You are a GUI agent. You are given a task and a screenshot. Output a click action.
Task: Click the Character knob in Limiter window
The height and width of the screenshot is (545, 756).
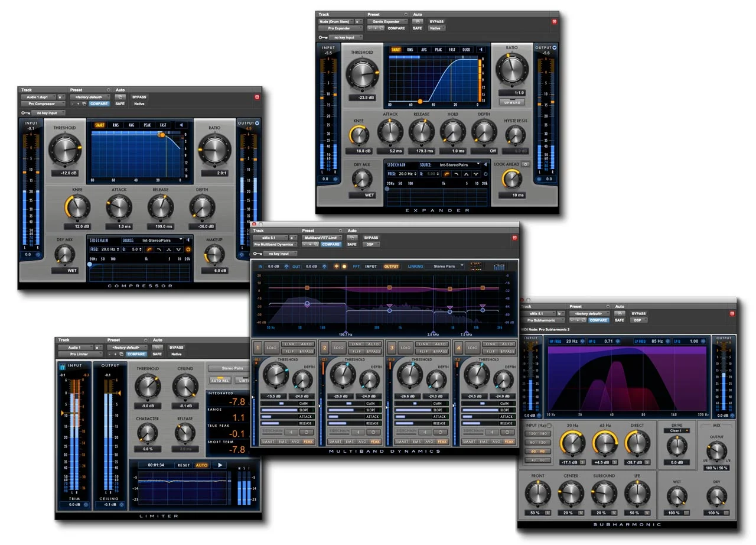pyautogui.click(x=147, y=434)
